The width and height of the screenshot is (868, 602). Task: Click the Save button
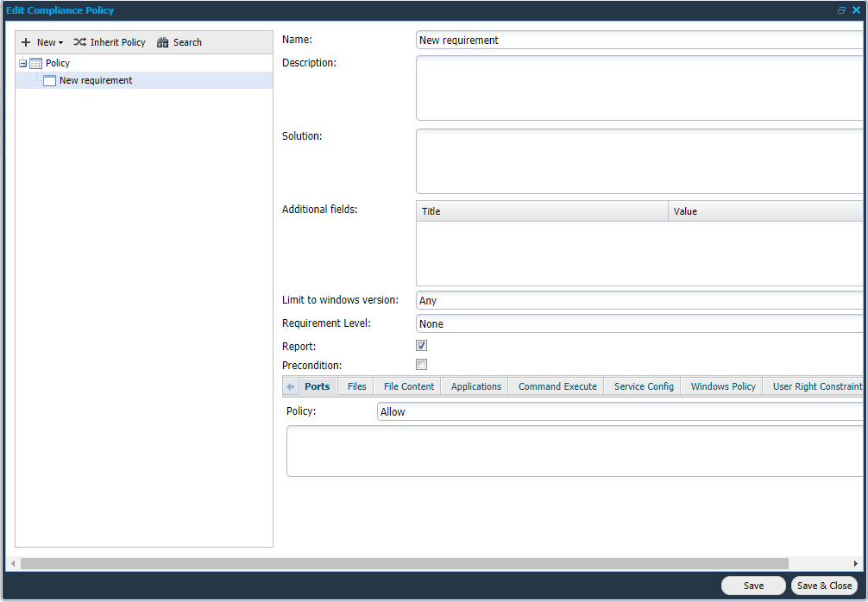pyautogui.click(x=753, y=586)
